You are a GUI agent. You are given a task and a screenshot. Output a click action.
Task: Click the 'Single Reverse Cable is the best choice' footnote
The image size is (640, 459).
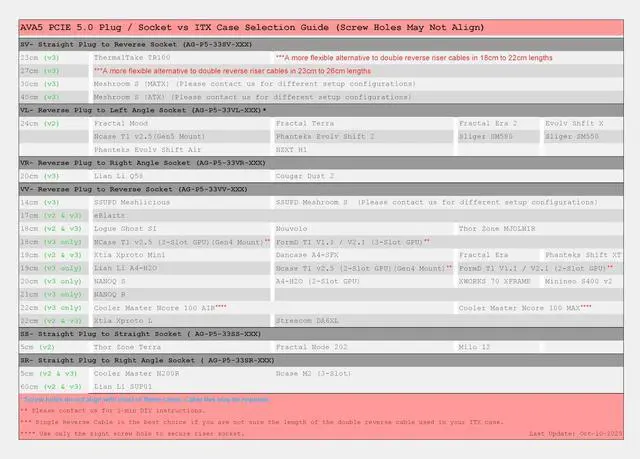262,422
